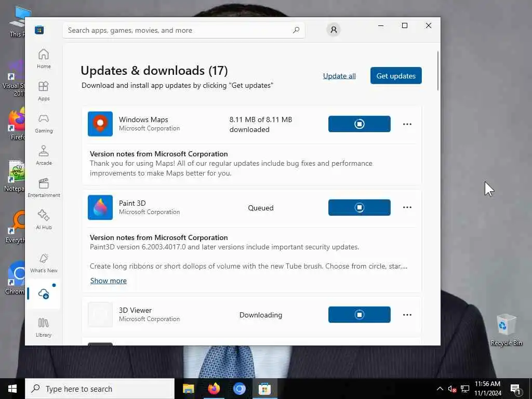Click the 3D Viewer placeholder icon
This screenshot has width=532, height=399.
[100, 314]
